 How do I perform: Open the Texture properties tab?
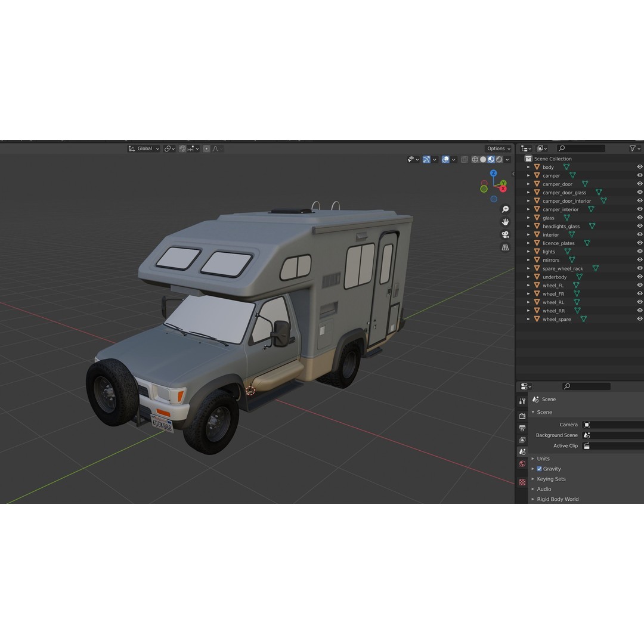coord(522,482)
